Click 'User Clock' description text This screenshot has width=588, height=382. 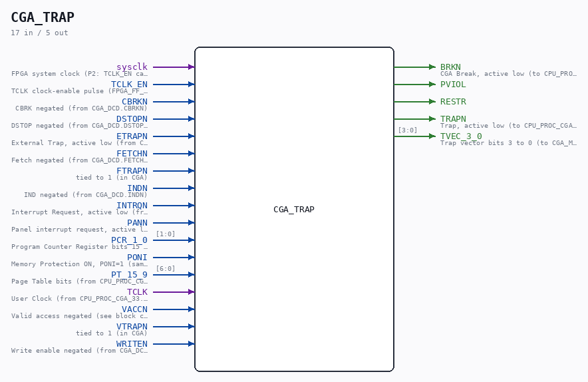click(x=80, y=298)
